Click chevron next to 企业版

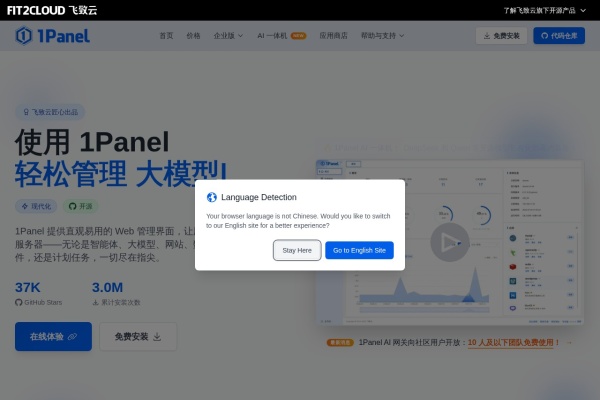click(240, 36)
